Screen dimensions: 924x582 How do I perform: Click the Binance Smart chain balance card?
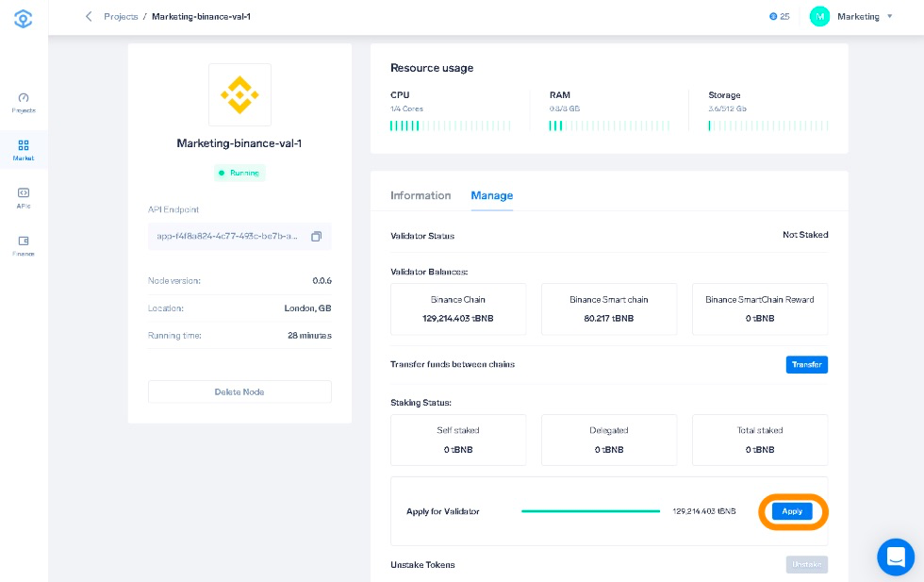(609, 309)
